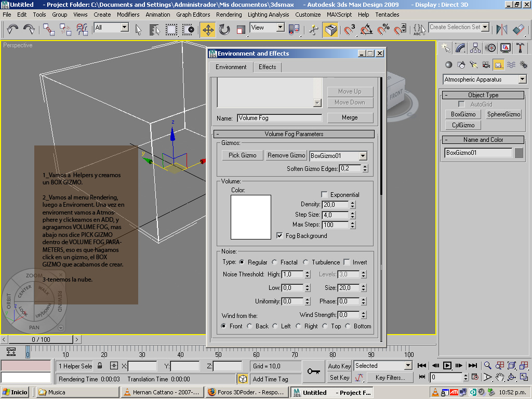The width and height of the screenshot is (532, 399).
Task: Set wind direction to Back
Action: point(250,326)
